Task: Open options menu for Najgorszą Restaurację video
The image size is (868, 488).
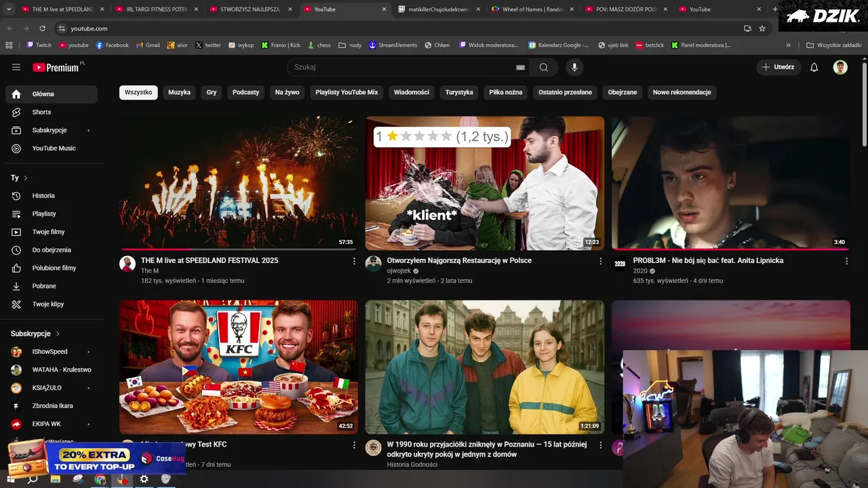Action: click(x=600, y=261)
